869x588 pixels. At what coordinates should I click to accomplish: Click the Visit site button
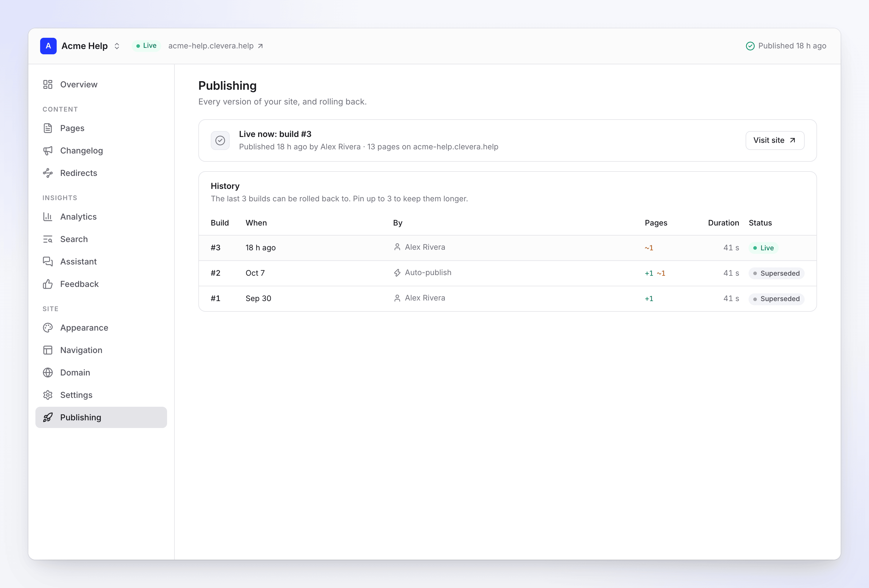click(x=775, y=141)
